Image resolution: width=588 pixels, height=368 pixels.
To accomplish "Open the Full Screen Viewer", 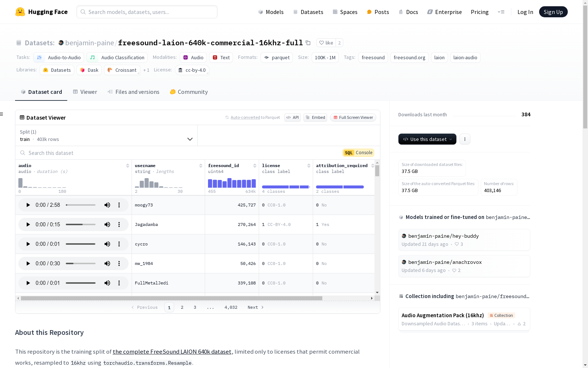I will pyautogui.click(x=353, y=117).
